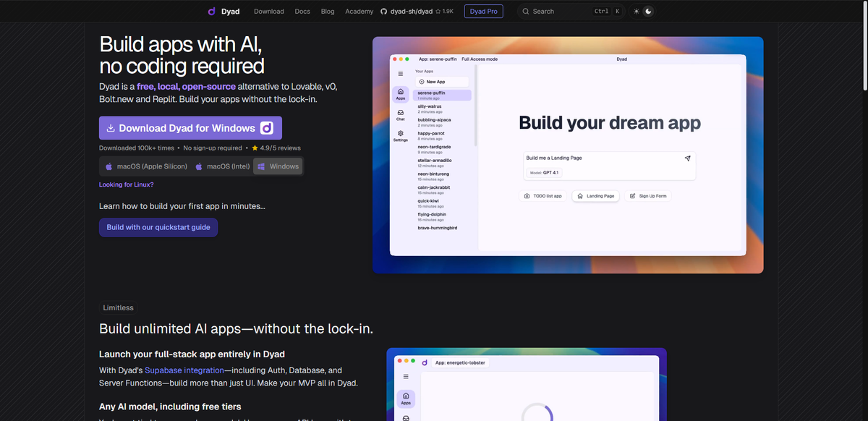Screen dimensions: 868x421
Task: Select flying-dolphin in Your Apps list
Action: pos(442,216)
